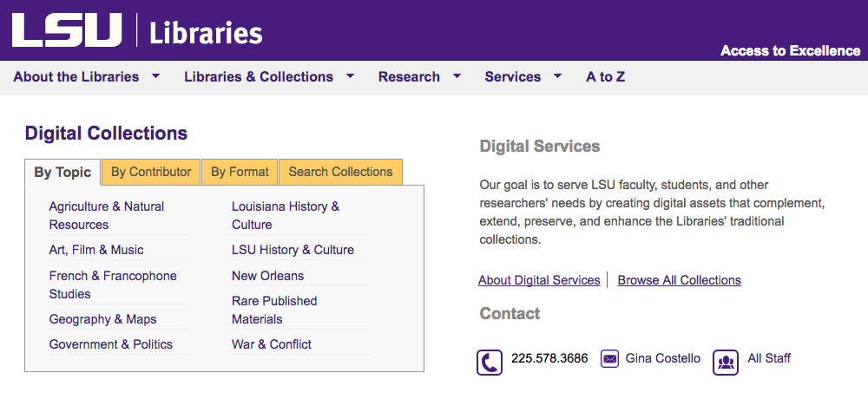Open the Research menu
This screenshot has width=868, height=399.
pyautogui.click(x=409, y=76)
